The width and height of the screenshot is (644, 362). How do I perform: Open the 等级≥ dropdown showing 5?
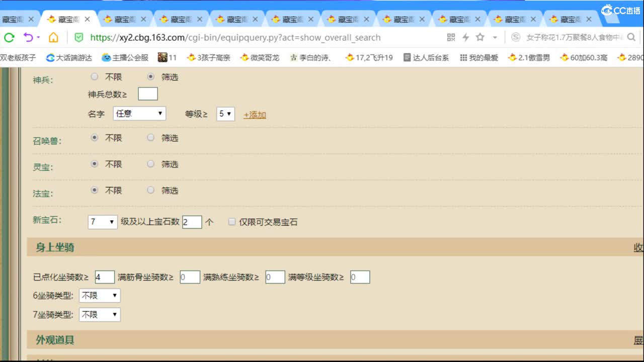pyautogui.click(x=225, y=114)
